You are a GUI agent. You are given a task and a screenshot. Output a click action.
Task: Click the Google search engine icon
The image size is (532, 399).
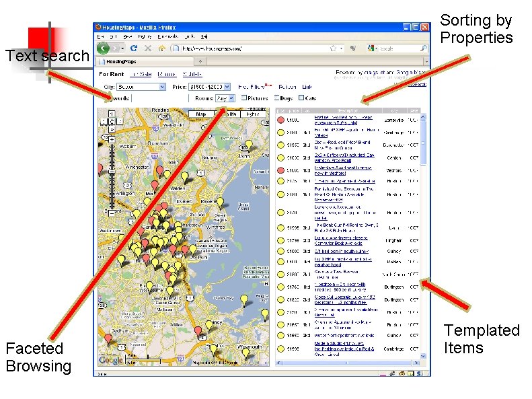click(371, 48)
